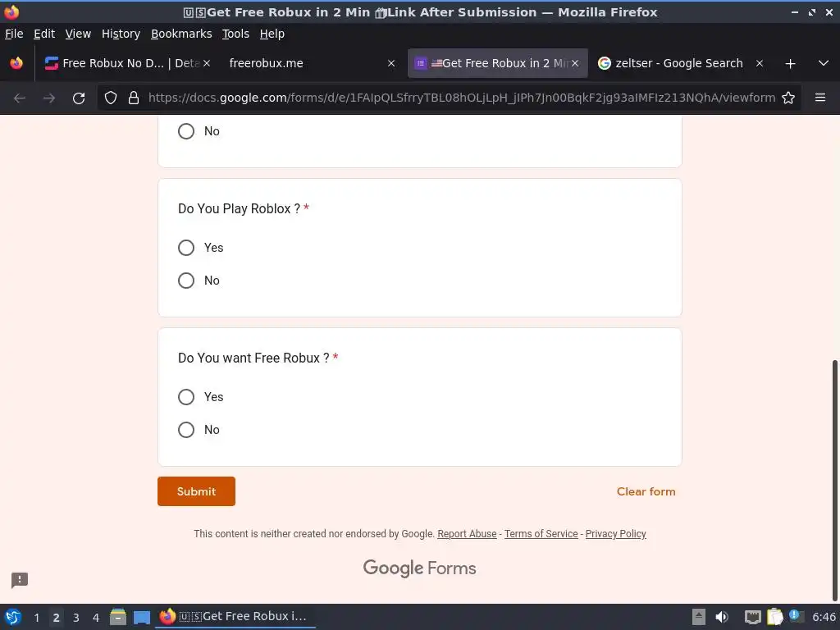
Task: Open Firefox hamburger application menu
Action: (x=819, y=98)
